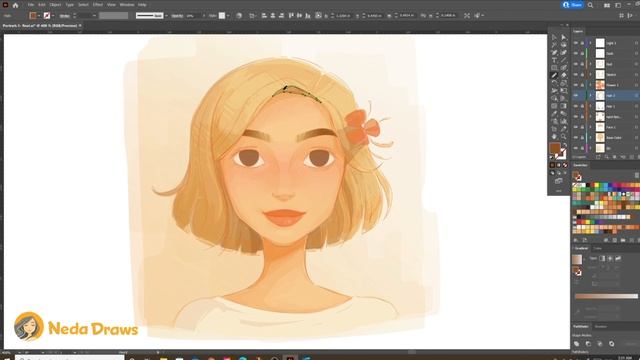Screen dimensions: 640x360
Task: Choose radial gradient type button
Action: 610,258
